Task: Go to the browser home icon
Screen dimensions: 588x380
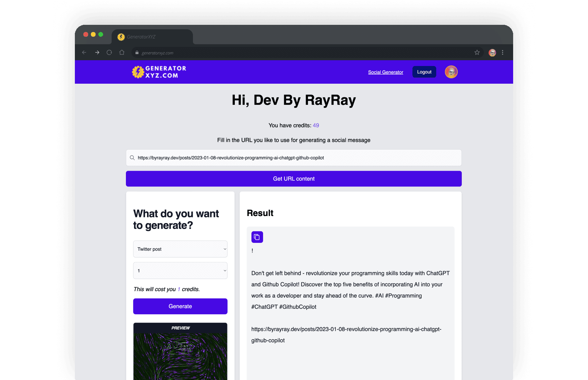Action: pos(122,52)
